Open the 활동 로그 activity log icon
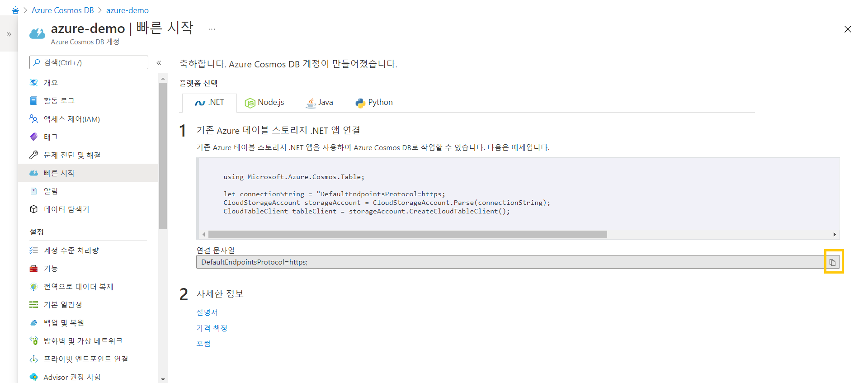The width and height of the screenshot is (868, 383). (x=33, y=100)
